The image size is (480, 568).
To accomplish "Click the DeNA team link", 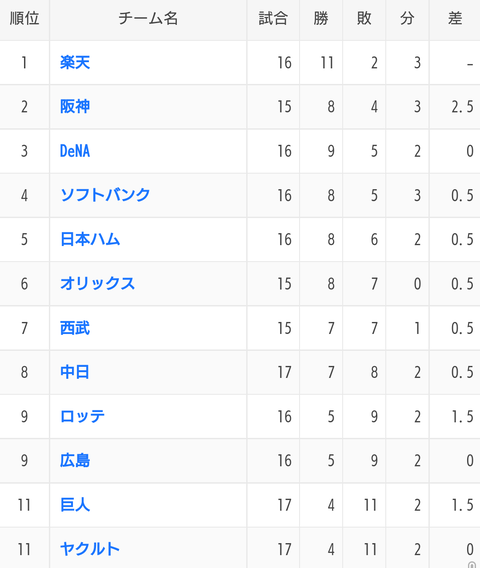I will click(75, 151).
